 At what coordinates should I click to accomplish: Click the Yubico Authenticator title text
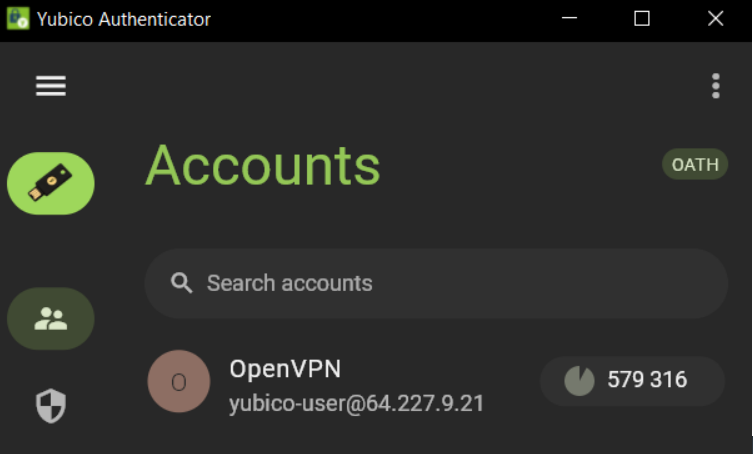124,20
